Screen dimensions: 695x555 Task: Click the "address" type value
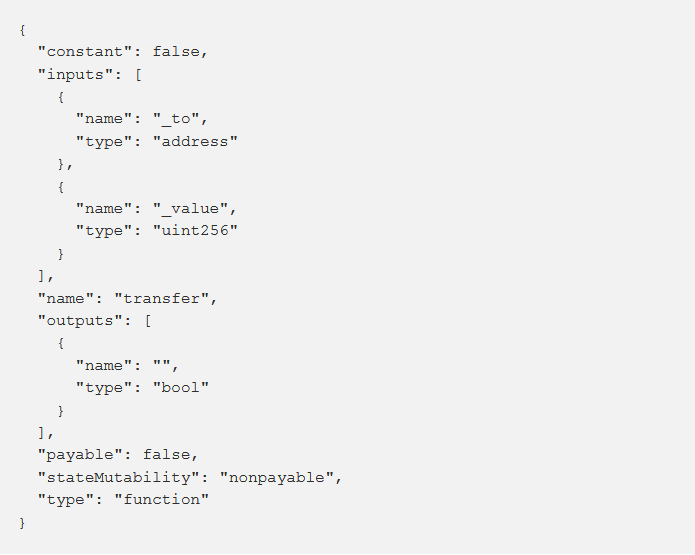195,141
